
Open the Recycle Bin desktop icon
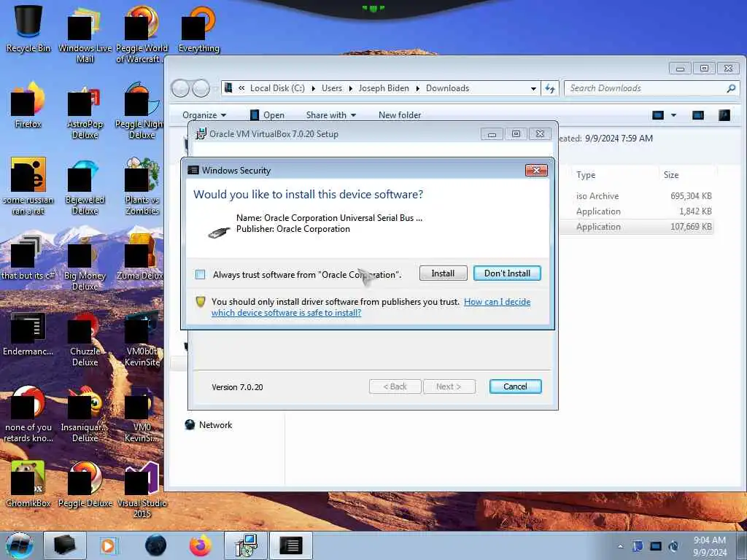pyautogui.click(x=28, y=28)
